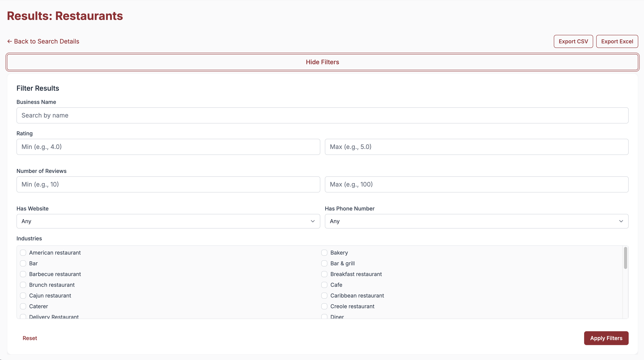The height and width of the screenshot is (360, 644).
Task: Click the Apply Filters button
Action: pos(606,338)
